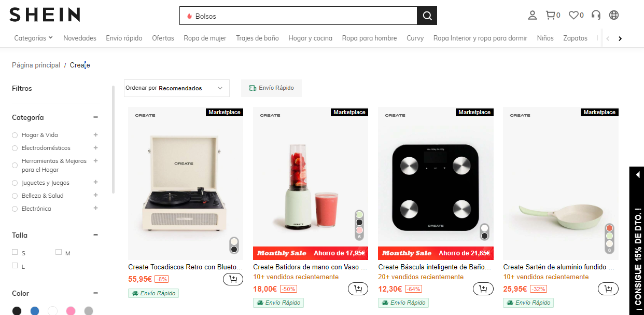Add the Sartén de aluminio to cart
The height and width of the screenshot is (315, 644).
coord(608,289)
